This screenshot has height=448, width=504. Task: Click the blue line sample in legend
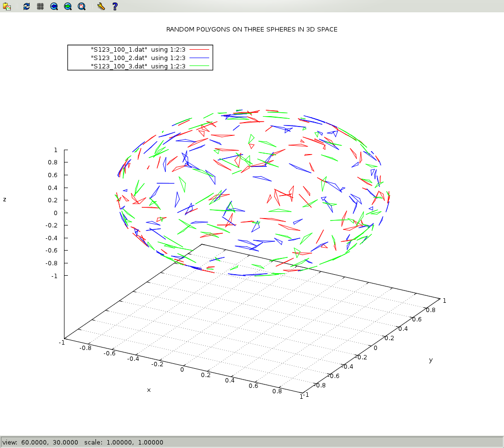point(199,58)
